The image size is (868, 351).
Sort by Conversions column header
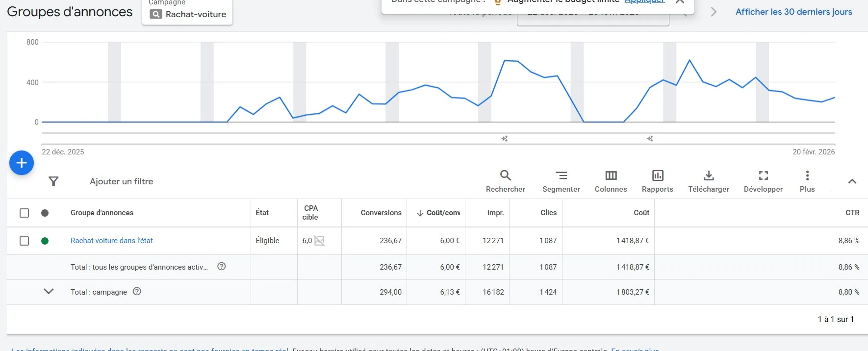(x=381, y=213)
